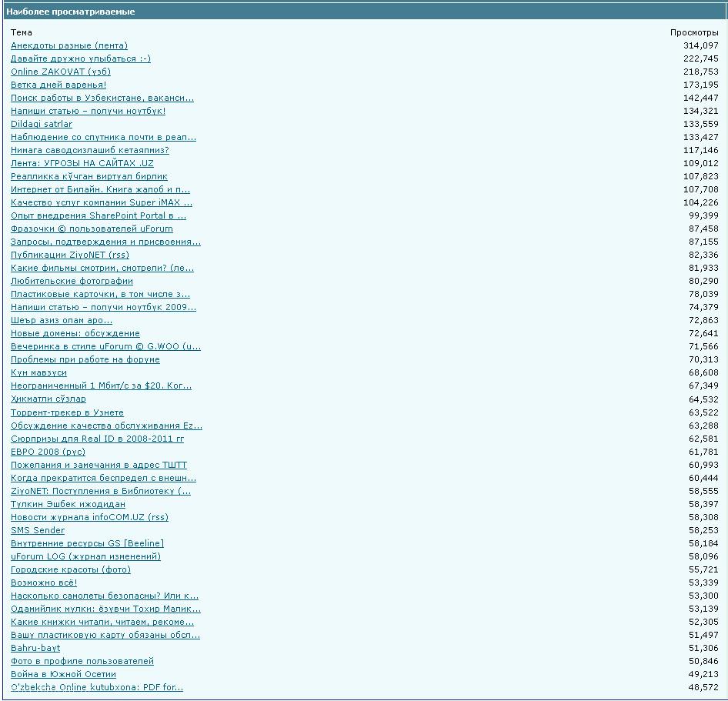728x701 pixels.
Task: Open 'O'zbekcha Online kutubxona: PDF for...' thread
Action: (x=97, y=687)
